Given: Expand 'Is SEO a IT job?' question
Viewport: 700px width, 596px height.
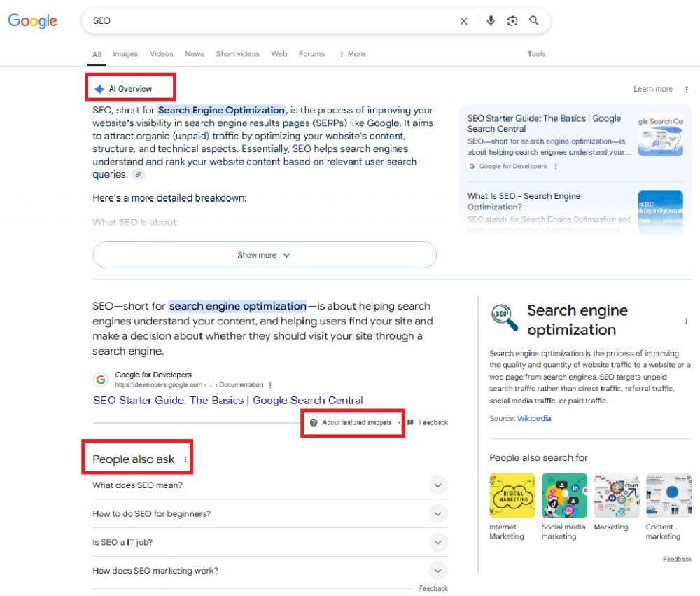Looking at the screenshot, I should (270, 542).
